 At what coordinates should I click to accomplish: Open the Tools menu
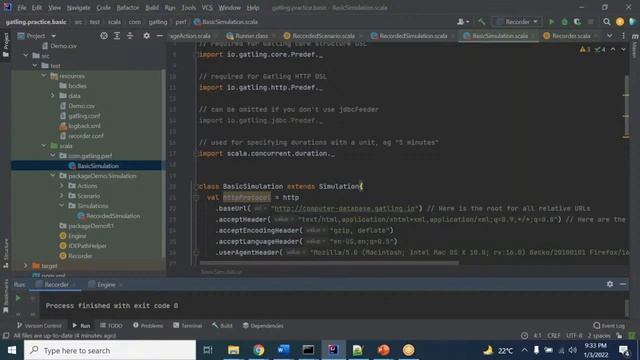click(188, 8)
